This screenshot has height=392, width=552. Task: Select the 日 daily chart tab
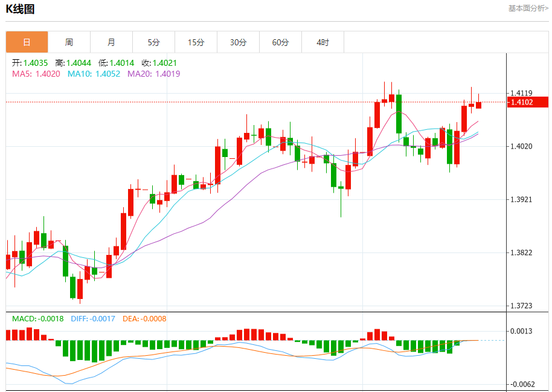[27, 42]
